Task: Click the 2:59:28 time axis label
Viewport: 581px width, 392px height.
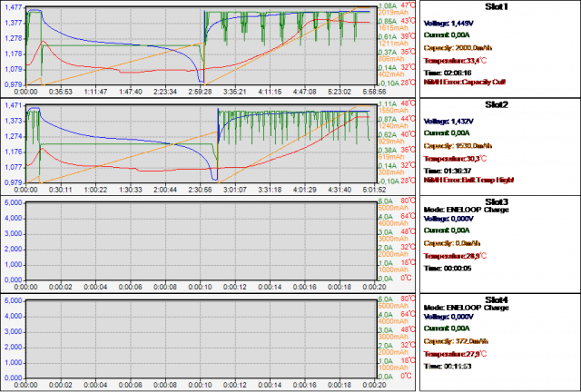Action: point(200,92)
